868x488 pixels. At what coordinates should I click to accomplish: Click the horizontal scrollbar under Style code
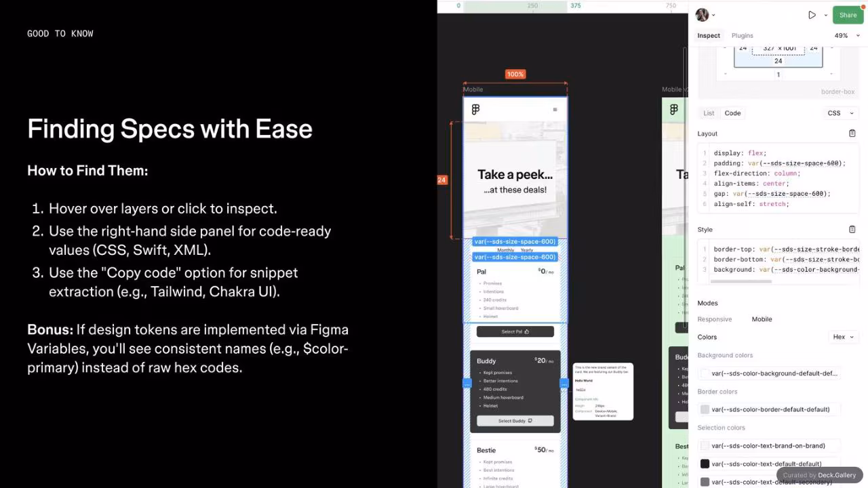pyautogui.click(x=741, y=281)
